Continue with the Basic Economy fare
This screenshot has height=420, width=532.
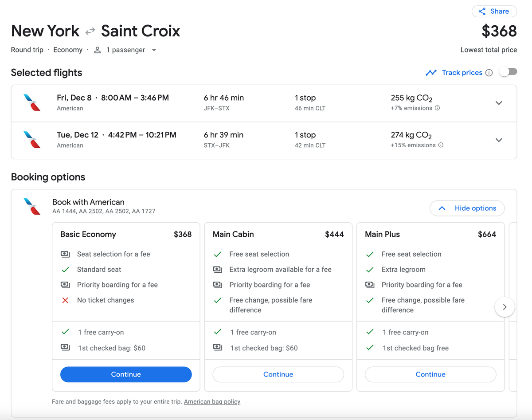pos(126,374)
